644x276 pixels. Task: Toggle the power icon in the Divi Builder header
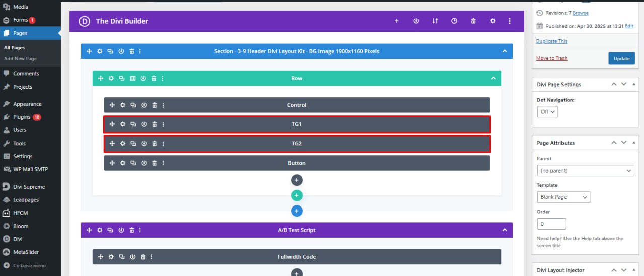point(416,21)
